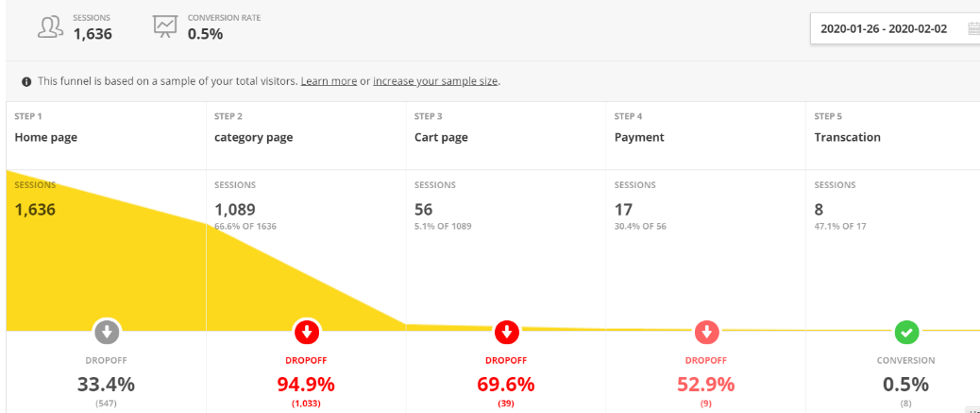Click the STEP 1 label
The image size is (980, 413).
[x=28, y=116]
